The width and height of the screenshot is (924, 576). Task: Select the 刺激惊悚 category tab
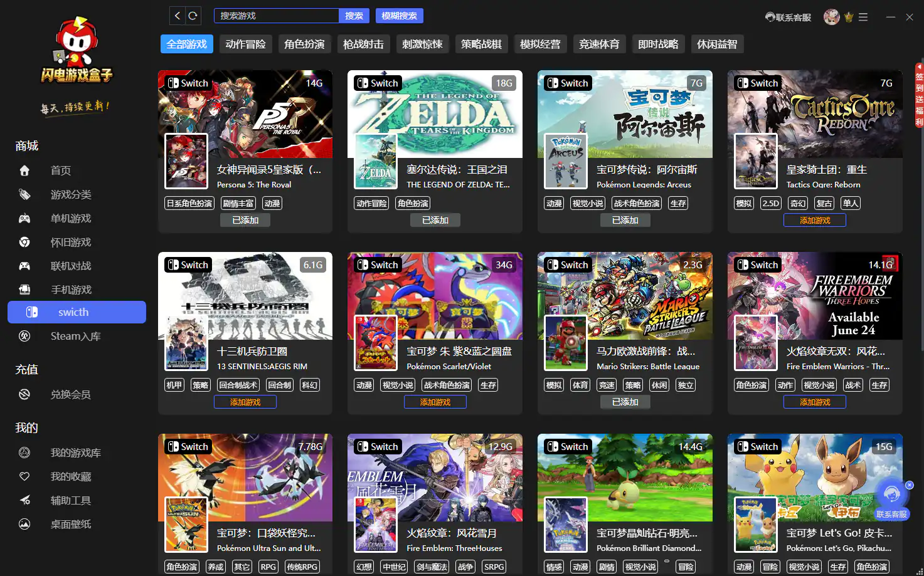(423, 44)
